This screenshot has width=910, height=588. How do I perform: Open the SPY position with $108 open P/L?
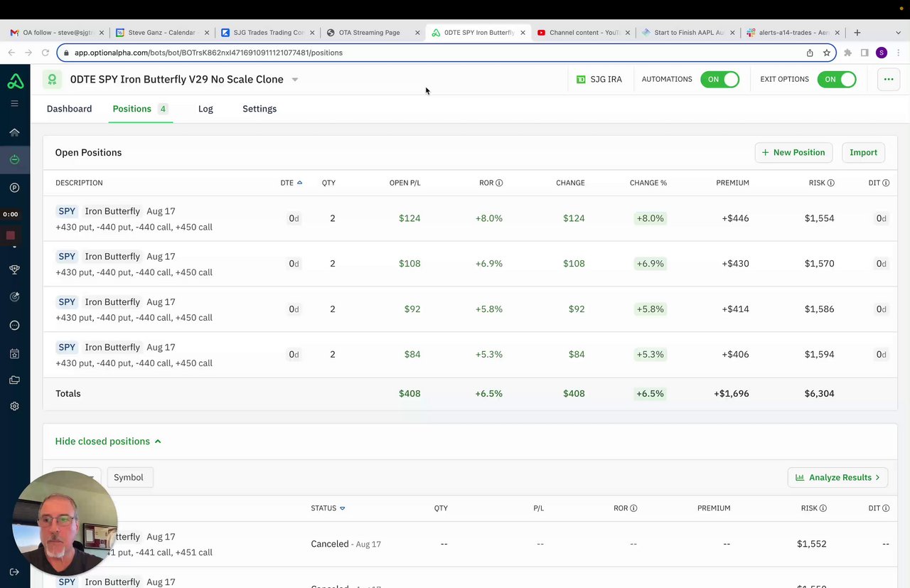[470, 264]
